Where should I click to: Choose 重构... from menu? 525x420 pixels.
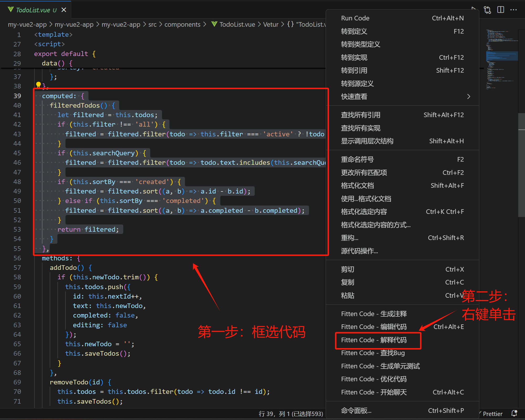coord(402,238)
